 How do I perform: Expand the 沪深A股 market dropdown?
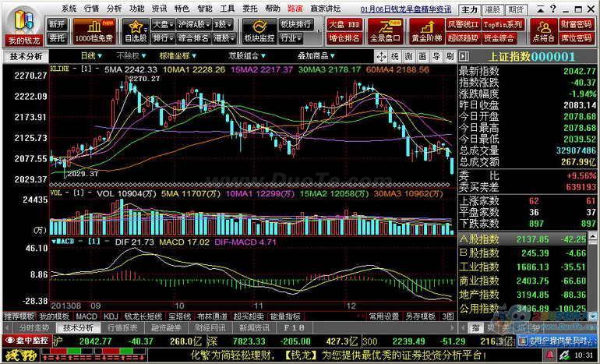(194, 24)
